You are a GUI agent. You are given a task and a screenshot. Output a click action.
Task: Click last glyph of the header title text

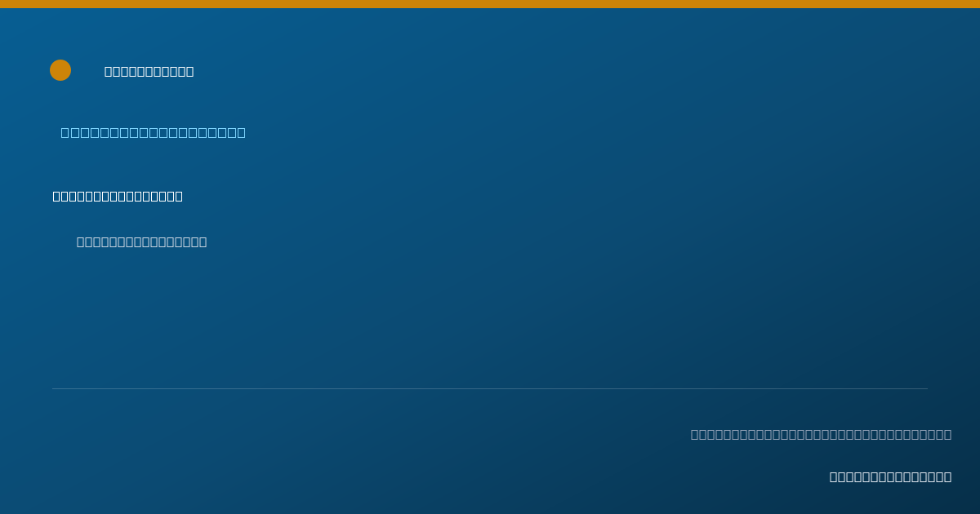click(x=189, y=72)
